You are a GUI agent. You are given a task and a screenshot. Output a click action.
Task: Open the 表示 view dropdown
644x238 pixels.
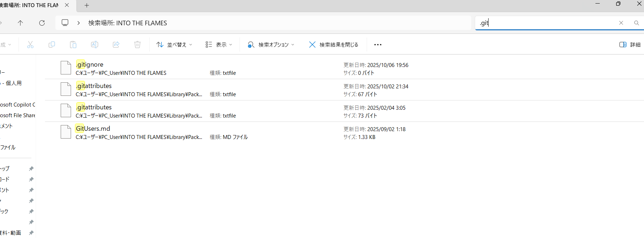pos(219,45)
